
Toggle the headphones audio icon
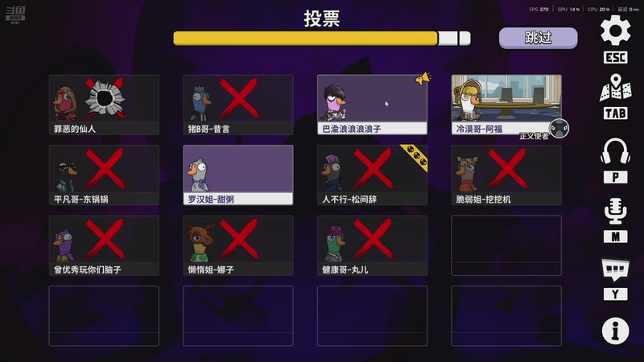tap(615, 151)
